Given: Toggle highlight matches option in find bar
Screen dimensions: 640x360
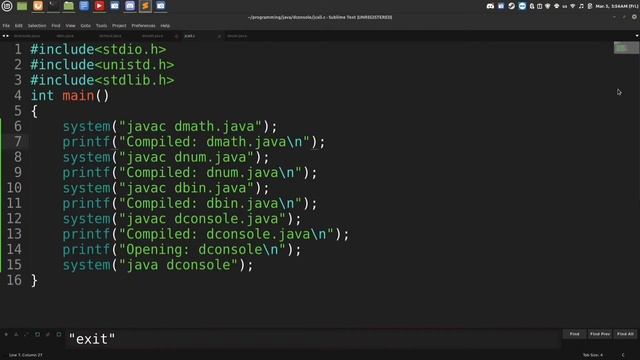Looking at the screenshot, I should point(59,334).
